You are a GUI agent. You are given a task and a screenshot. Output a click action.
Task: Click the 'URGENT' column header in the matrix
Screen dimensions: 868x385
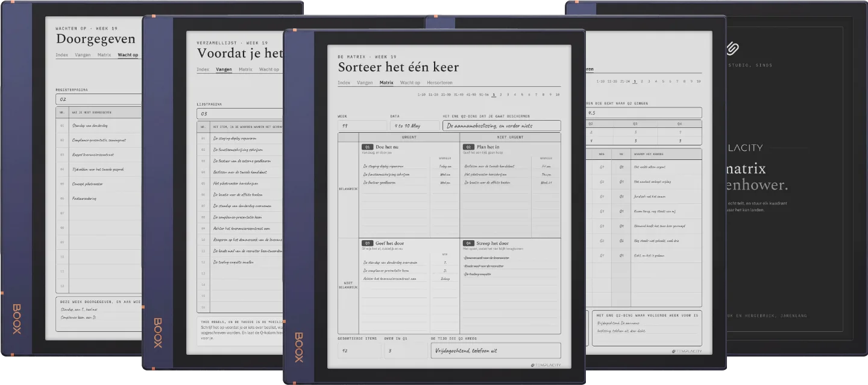(409, 137)
